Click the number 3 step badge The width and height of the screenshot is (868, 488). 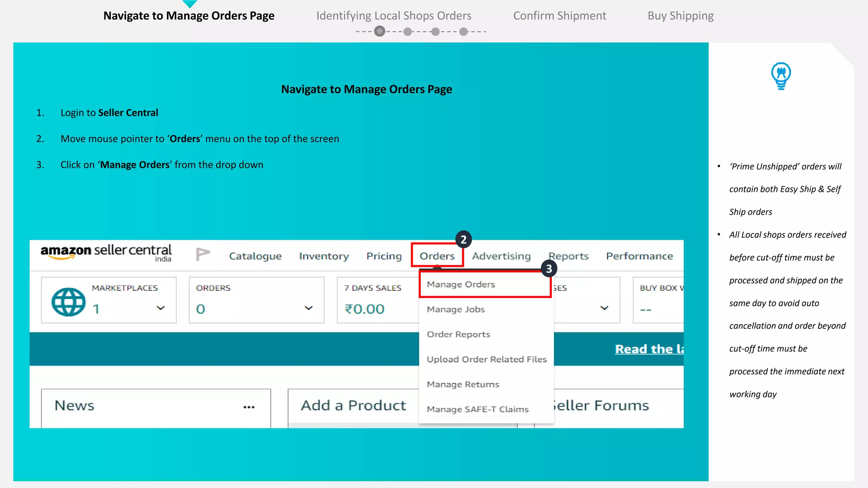click(x=549, y=269)
